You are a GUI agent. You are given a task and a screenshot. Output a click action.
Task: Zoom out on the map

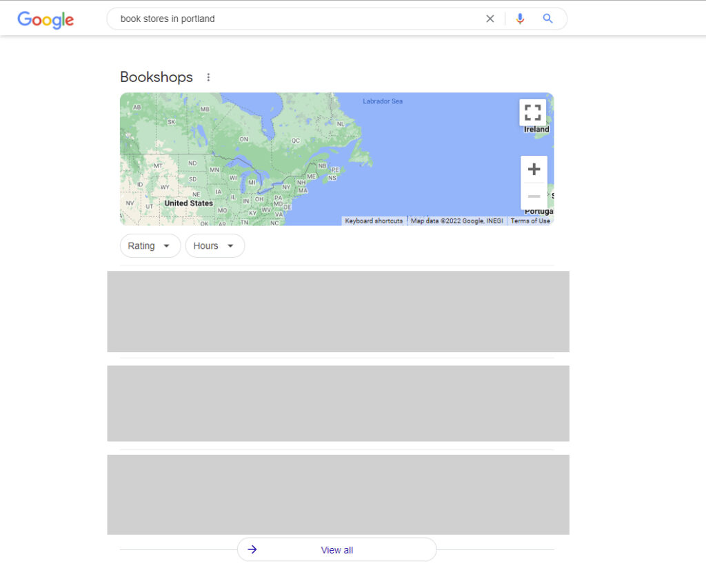534,196
